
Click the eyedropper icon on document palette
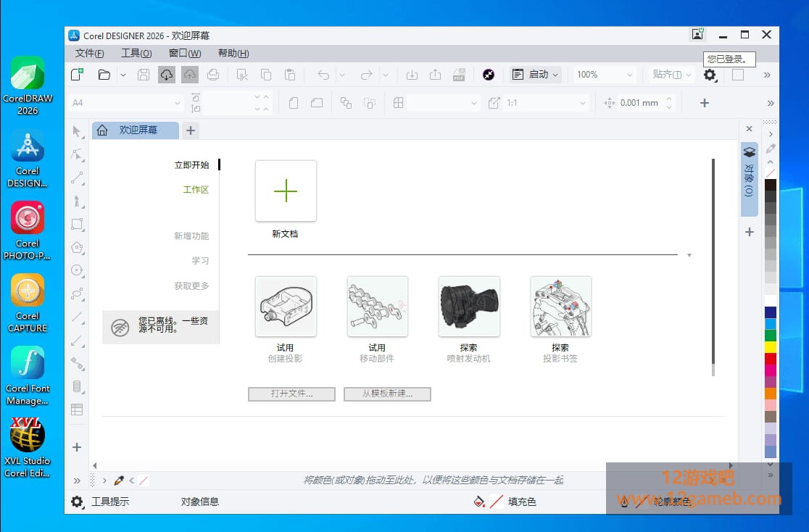tap(119, 481)
